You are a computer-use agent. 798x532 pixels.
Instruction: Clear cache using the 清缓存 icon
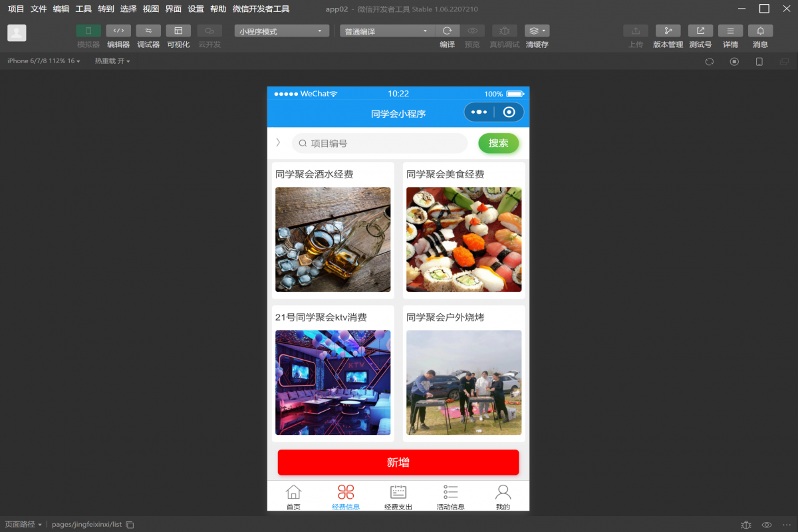(x=533, y=31)
